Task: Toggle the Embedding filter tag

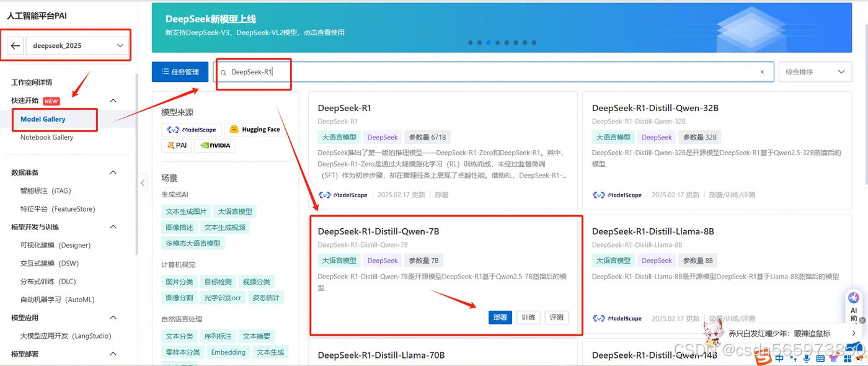Action: [228, 352]
